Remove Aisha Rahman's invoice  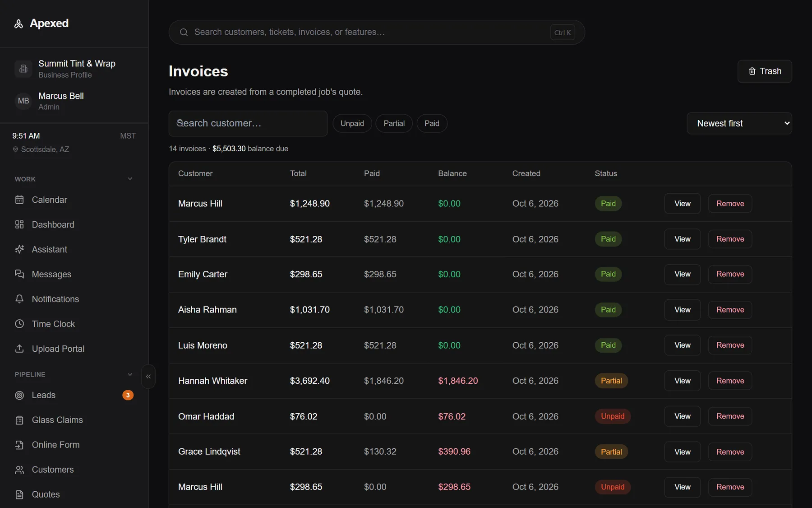[x=730, y=310]
